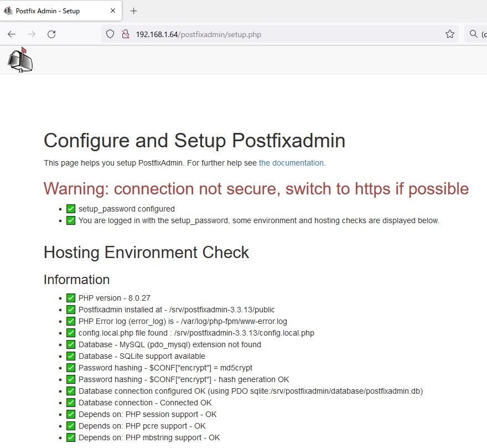Click the check icon for SQLite support available

pos(71,356)
